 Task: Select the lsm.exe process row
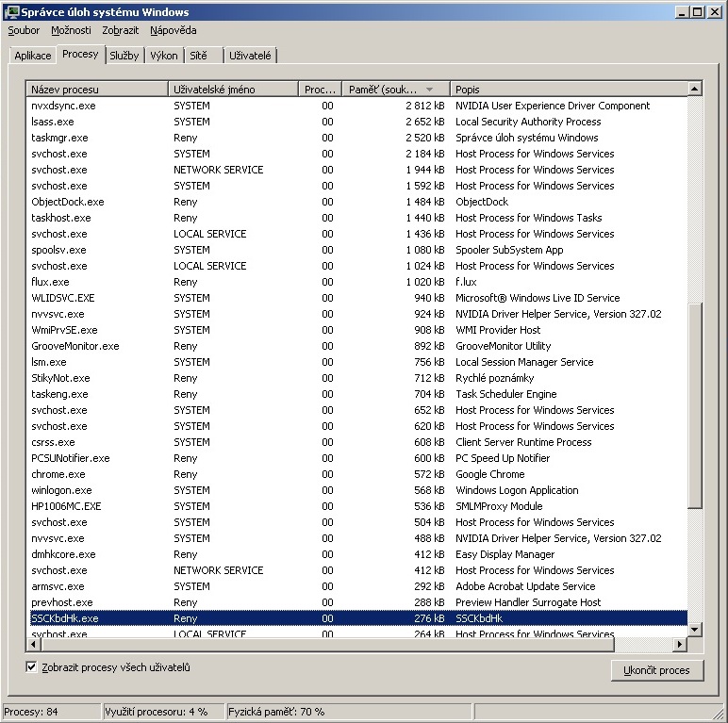(356, 362)
